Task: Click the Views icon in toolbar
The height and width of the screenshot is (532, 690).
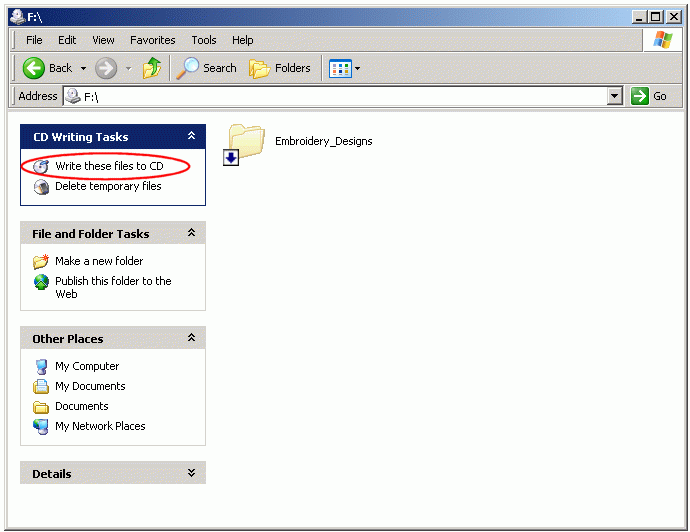Action: click(x=340, y=68)
